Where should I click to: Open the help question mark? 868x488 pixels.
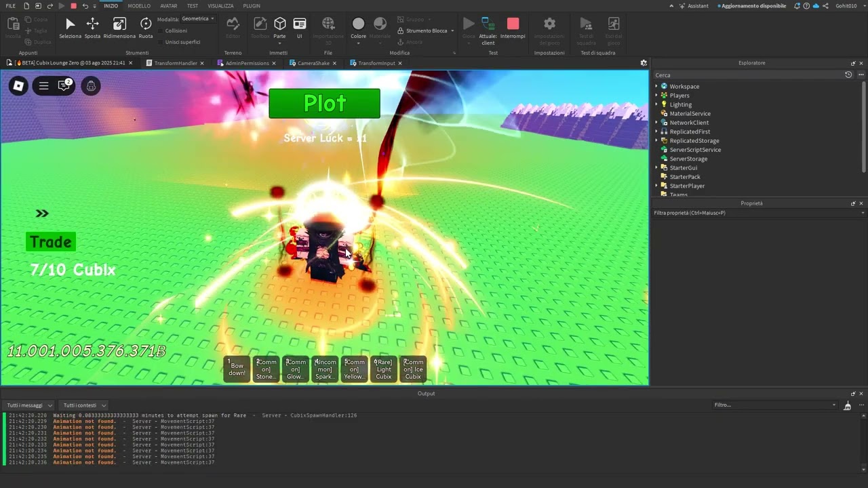click(806, 6)
